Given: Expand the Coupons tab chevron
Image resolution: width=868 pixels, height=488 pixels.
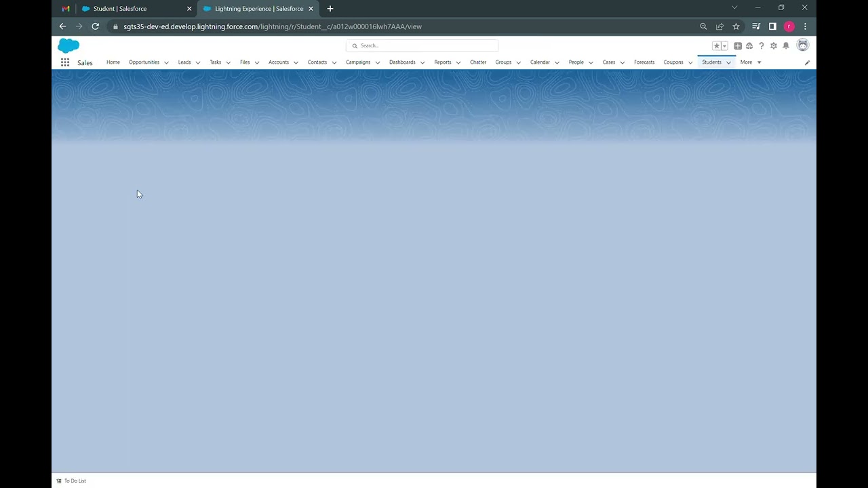Looking at the screenshot, I should pos(690,62).
